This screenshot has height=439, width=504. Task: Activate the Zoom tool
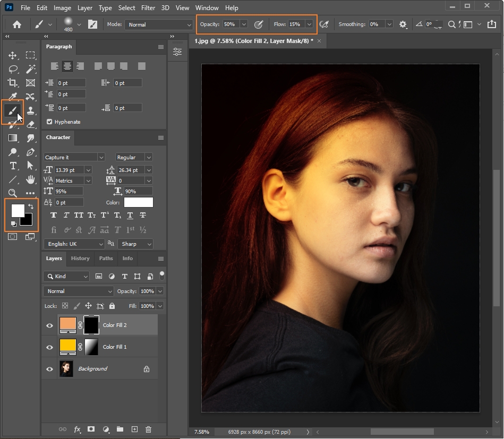point(13,193)
